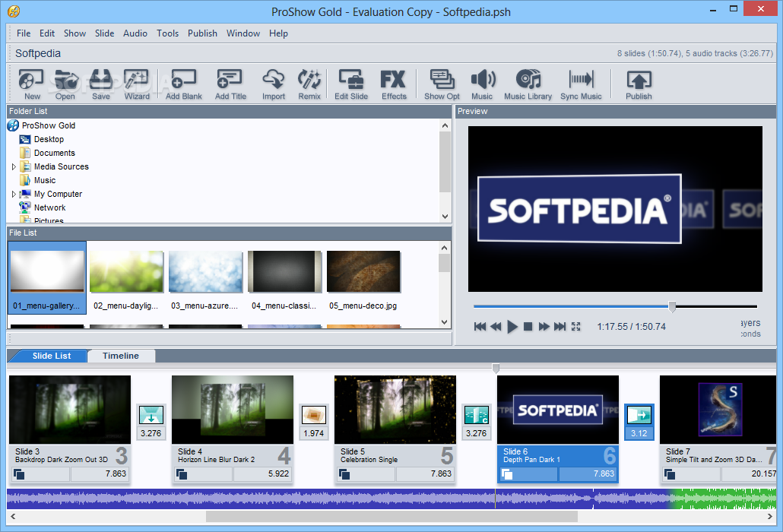Image resolution: width=783 pixels, height=532 pixels.
Task: Open the Slide menu
Action: coord(104,33)
